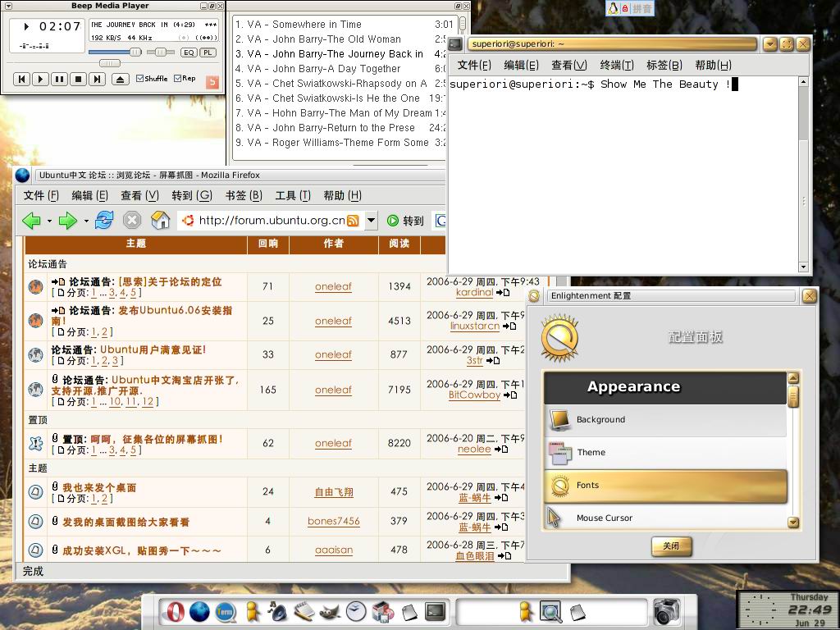Open author link bones7456
Image resolution: width=840 pixels, height=630 pixels.
click(x=334, y=521)
